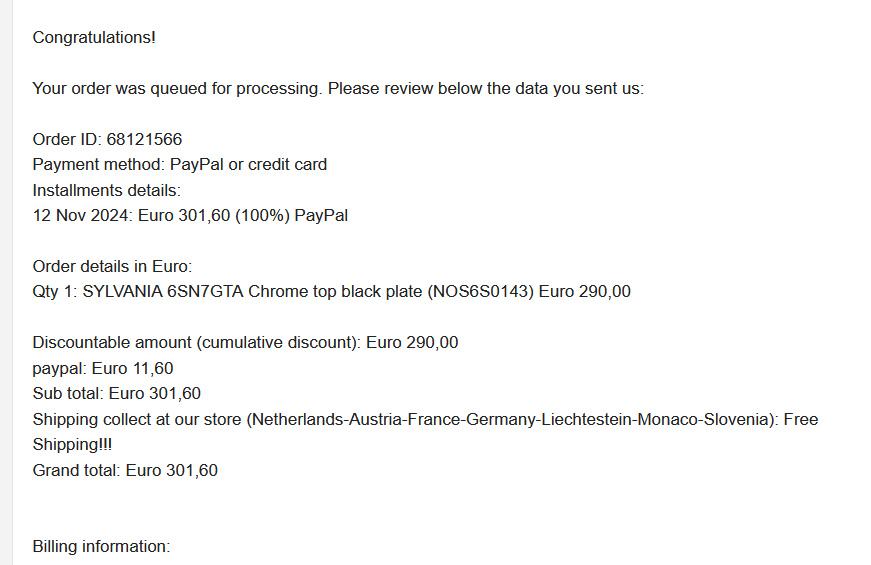Click the Billing information label
The width and height of the screenshot is (871, 565).
pyautogui.click(x=101, y=546)
